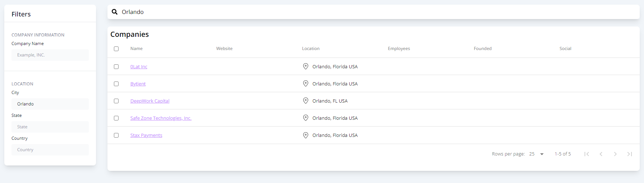Viewport: 644px width, 183px height.
Task: Open the Bytient company link
Action: [138, 84]
